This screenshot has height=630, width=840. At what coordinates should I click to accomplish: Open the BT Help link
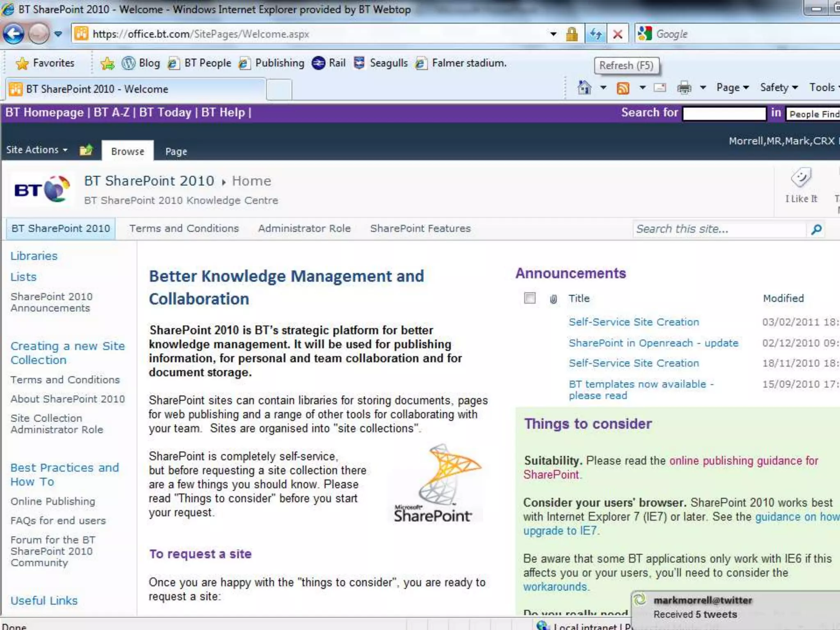pyautogui.click(x=223, y=112)
